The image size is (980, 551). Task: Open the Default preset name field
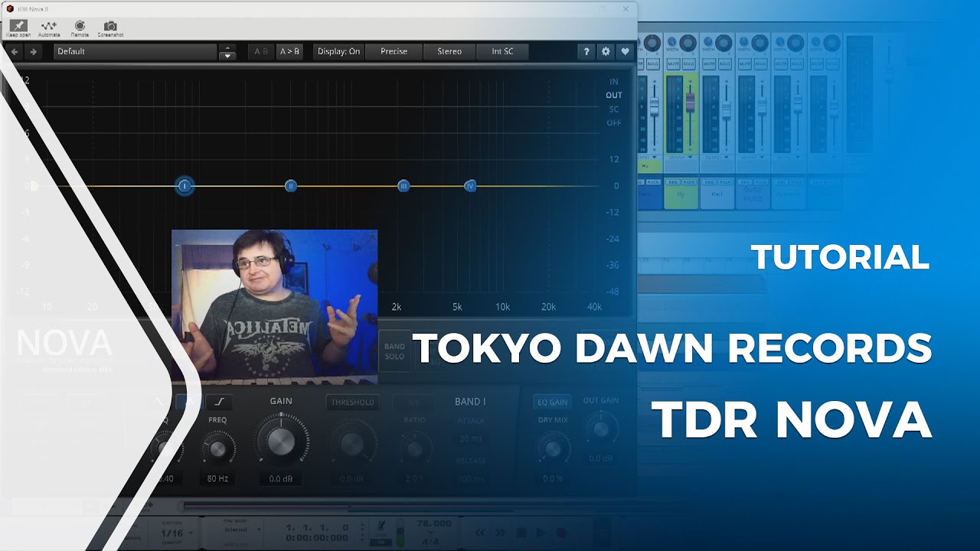(x=136, y=51)
